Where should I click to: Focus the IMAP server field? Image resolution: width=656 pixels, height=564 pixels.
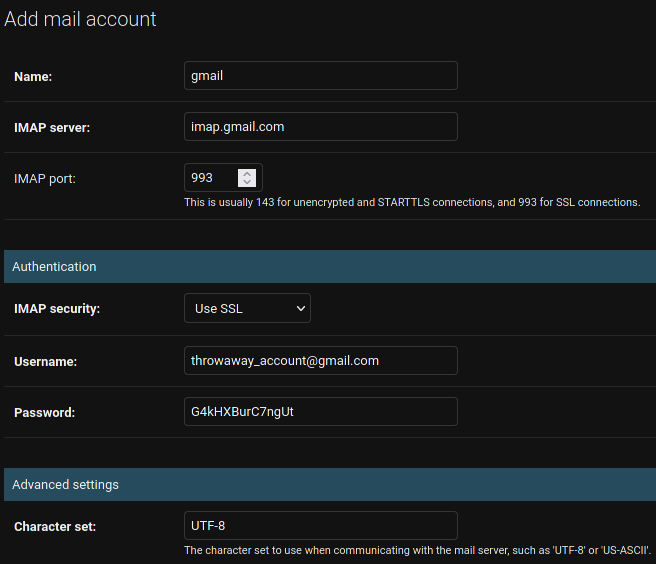click(320, 127)
